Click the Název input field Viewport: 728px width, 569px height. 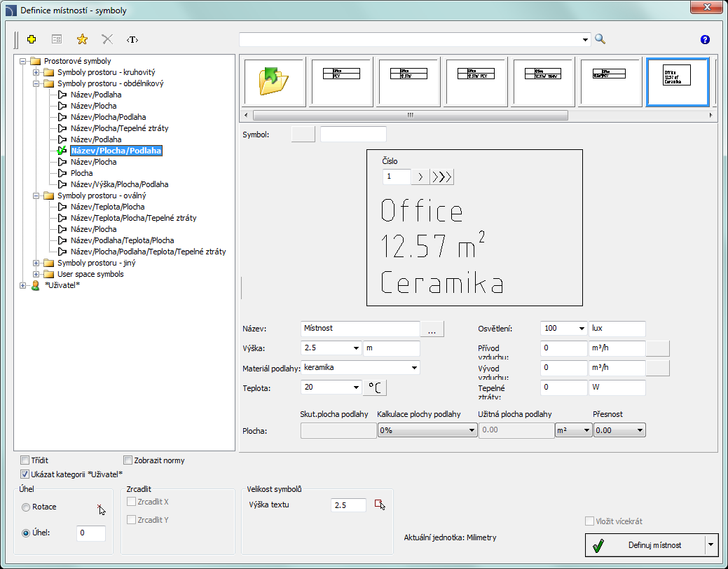[x=360, y=329]
